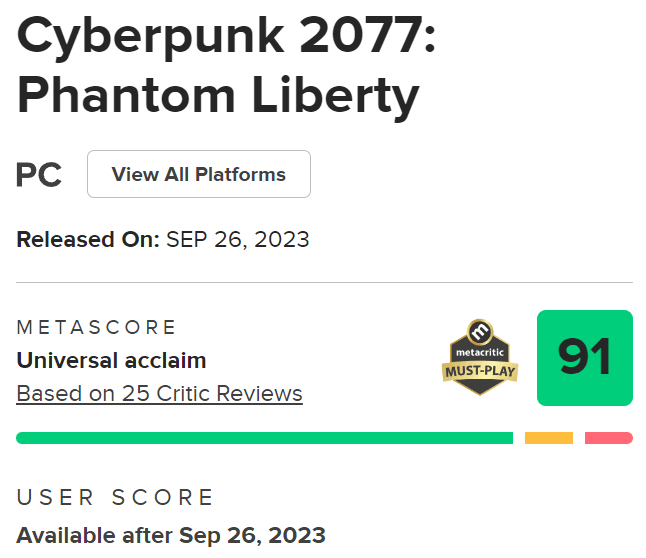Select the green 91 Metascore box
This screenshot has width=646, height=558.
pyautogui.click(x=585, y=358)
